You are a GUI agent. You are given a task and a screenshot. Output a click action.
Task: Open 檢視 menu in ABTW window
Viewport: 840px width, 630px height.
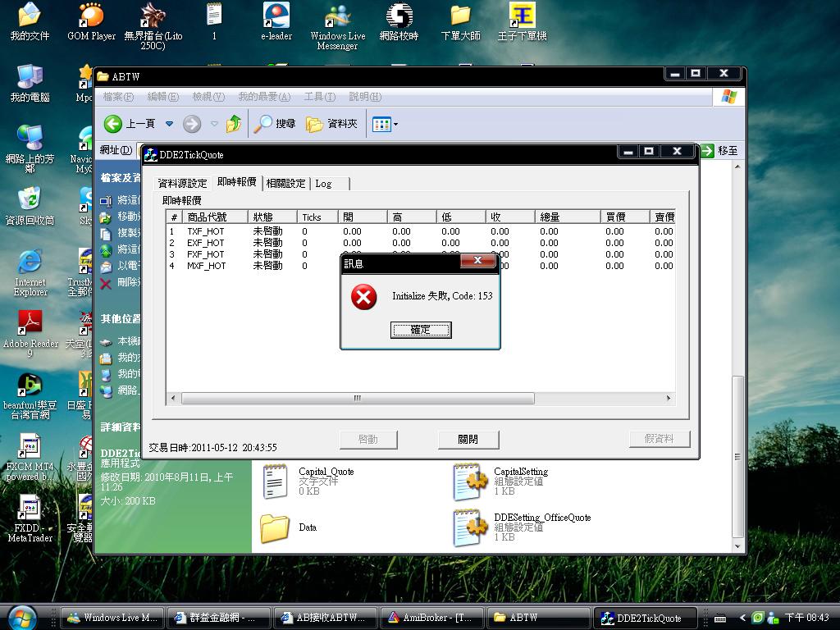pos(208,97)
